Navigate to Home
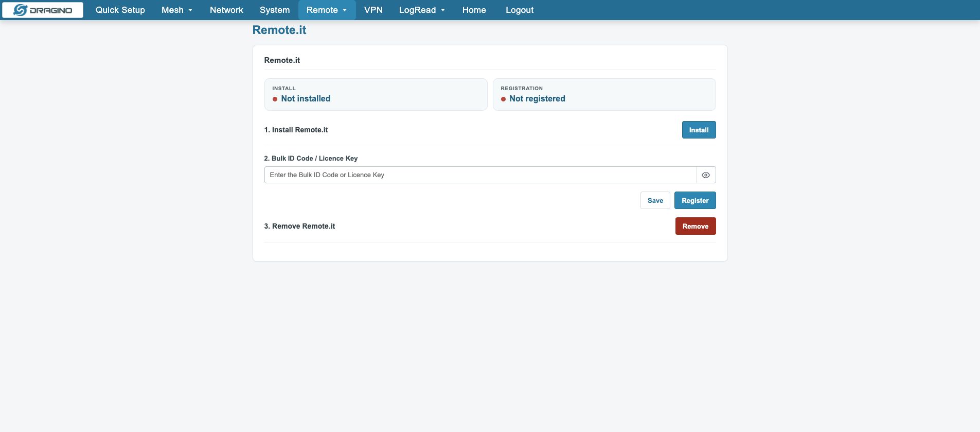 click(x=474, y=10)
